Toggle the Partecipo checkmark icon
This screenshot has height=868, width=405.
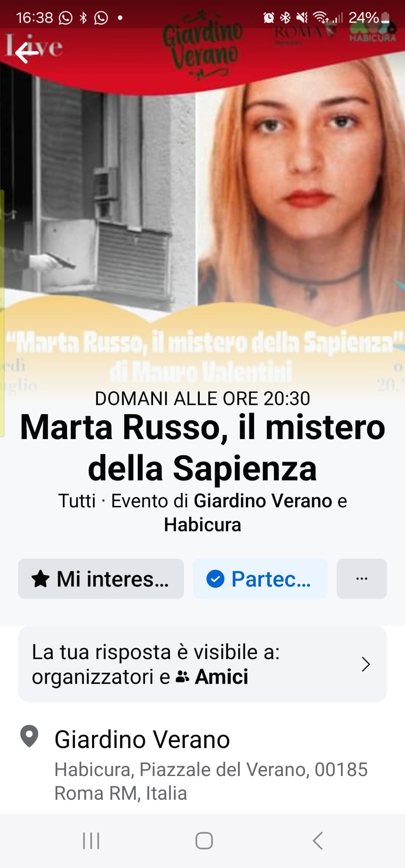pos(215,579)
